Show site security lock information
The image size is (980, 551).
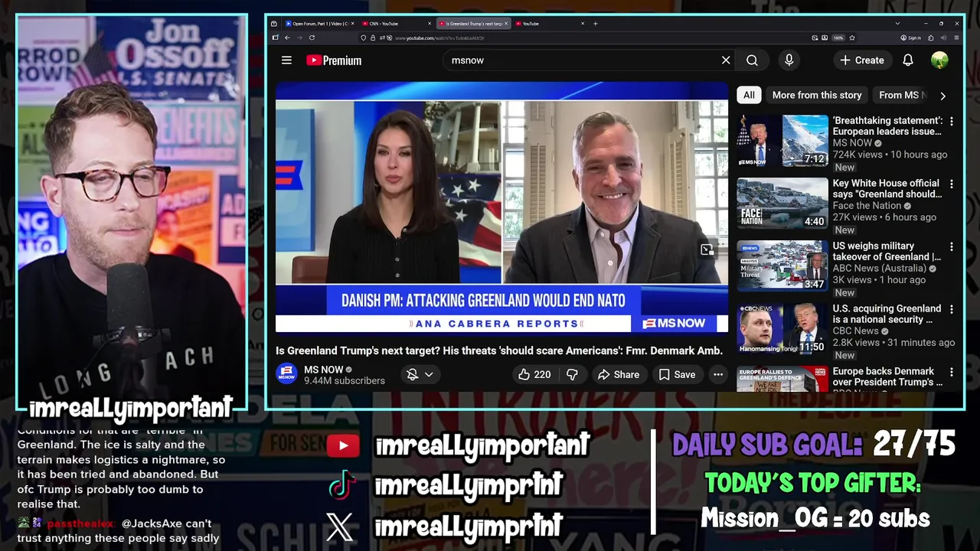[371, 37]
